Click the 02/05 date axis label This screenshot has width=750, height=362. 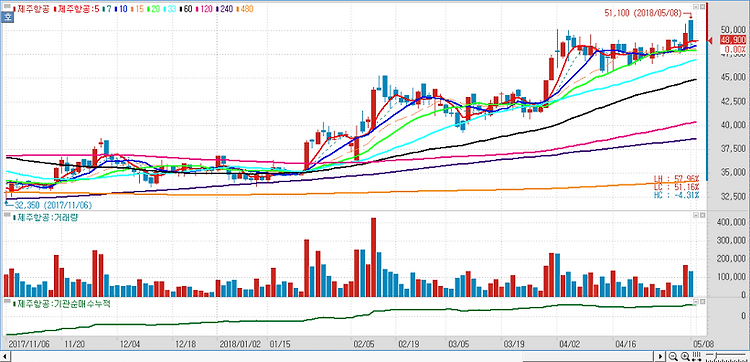[364, 343]
